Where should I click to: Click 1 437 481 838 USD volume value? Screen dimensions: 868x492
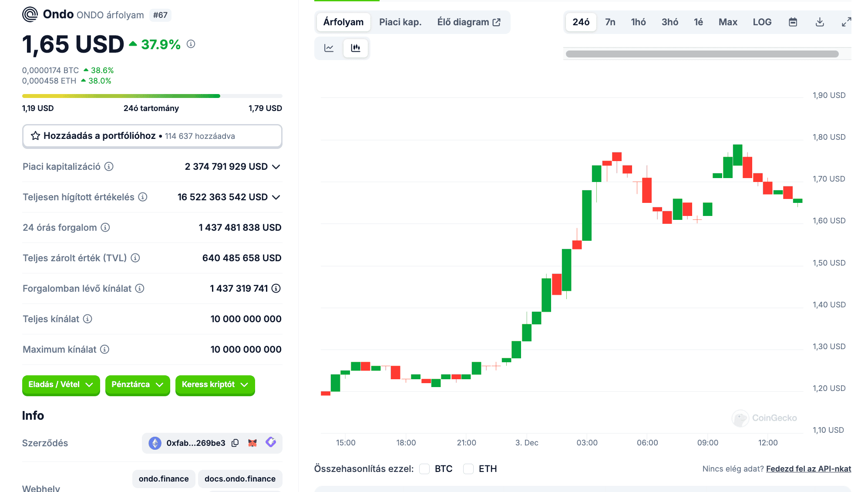[240, 228]
